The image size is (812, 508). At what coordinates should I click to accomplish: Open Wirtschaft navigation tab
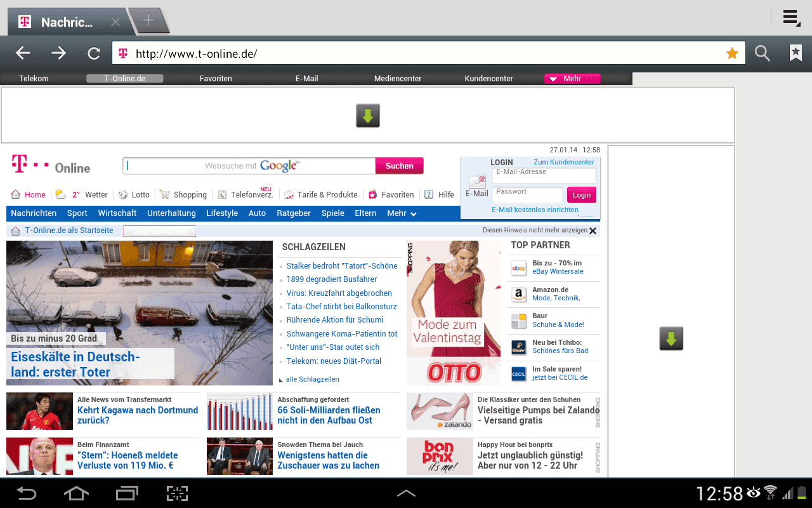(117, 213)
